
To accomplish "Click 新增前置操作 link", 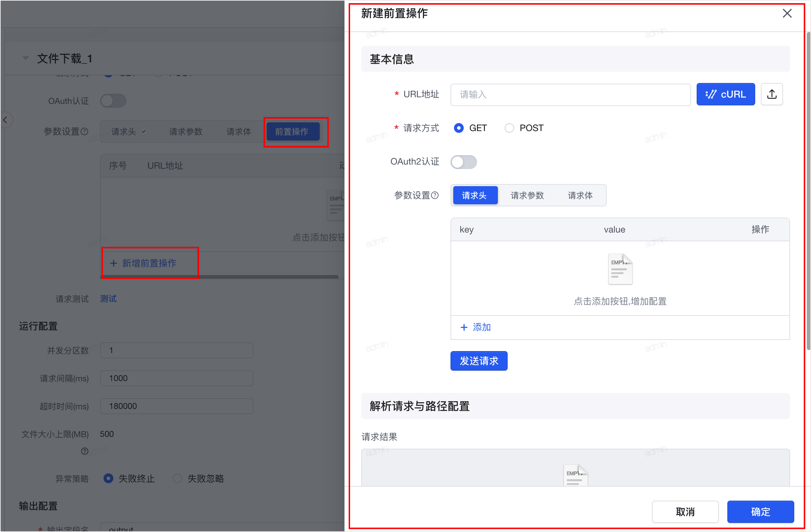I will tap(143, 263).
